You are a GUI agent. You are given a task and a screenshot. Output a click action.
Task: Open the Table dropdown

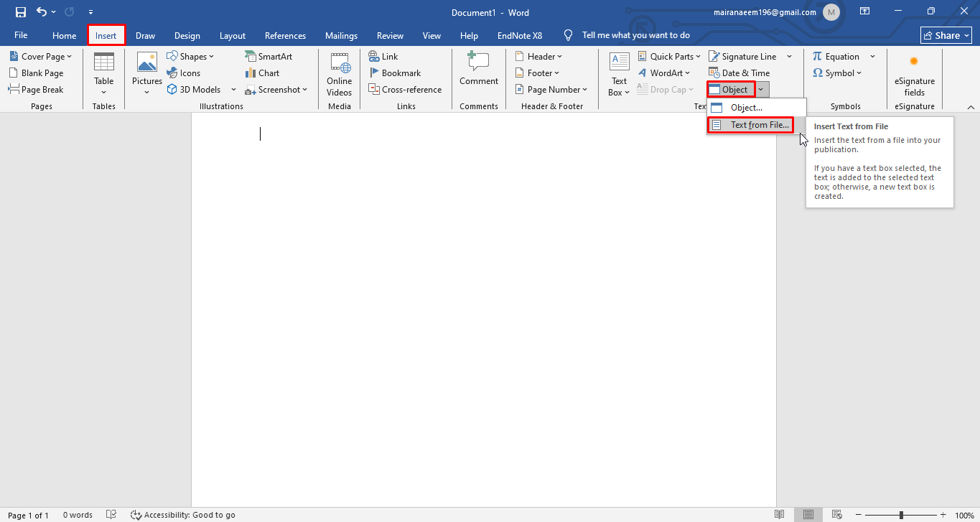tap(104, 74)
